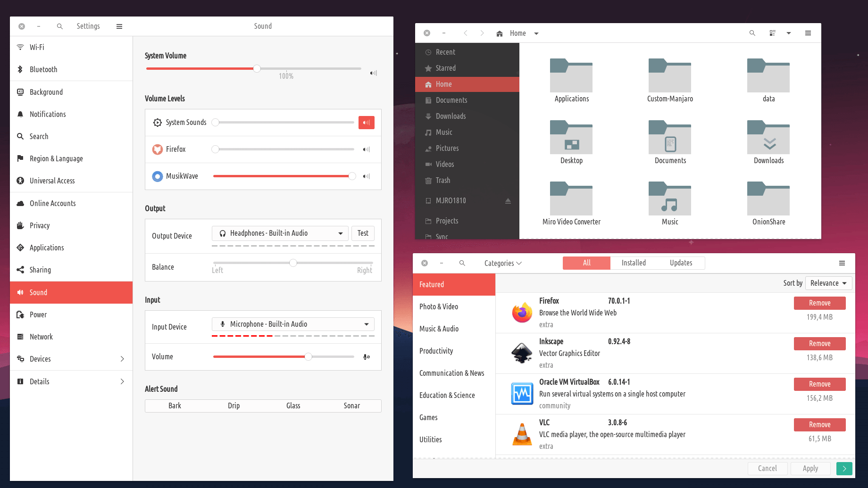The height and width of the screenshot is (488, 868).
Task: Open the Music folder icon
Action: pyautogui.click(x=669, y=199)
